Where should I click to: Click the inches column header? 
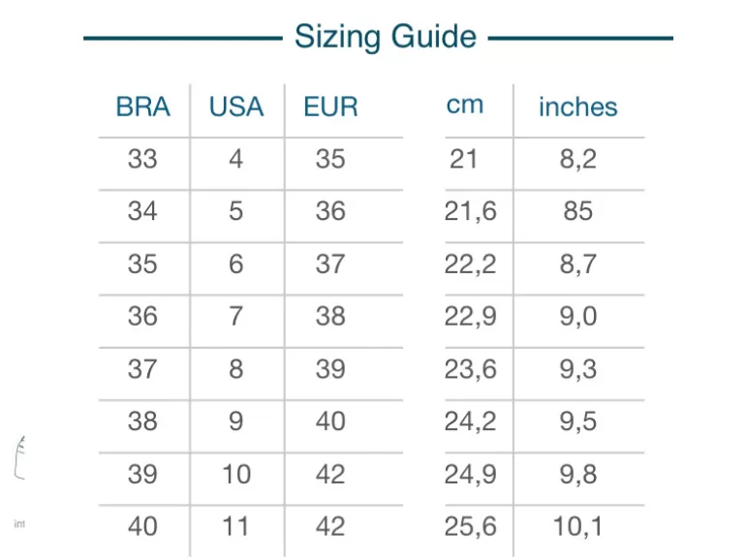[x=578, y=107]
